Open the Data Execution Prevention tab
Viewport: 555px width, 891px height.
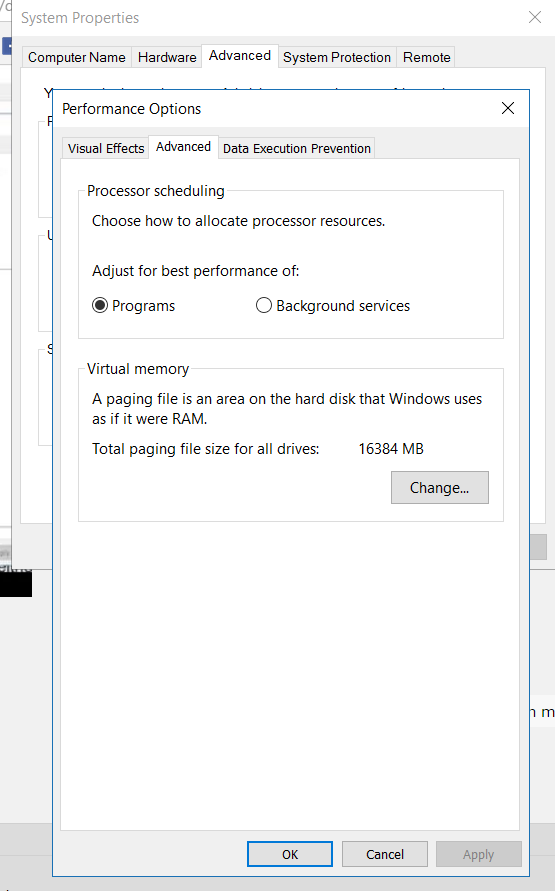pos(297,148)
